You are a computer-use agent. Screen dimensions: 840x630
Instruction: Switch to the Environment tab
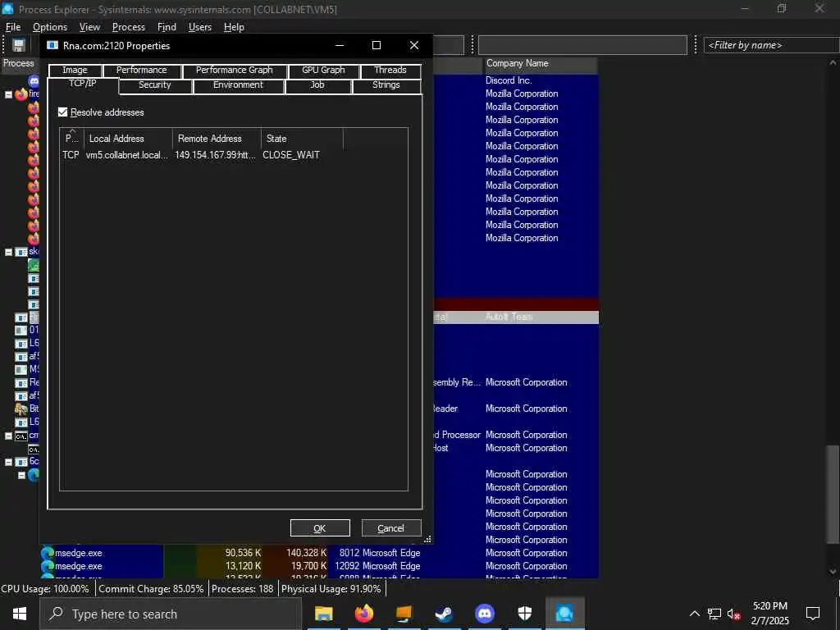tap(238, 85)
